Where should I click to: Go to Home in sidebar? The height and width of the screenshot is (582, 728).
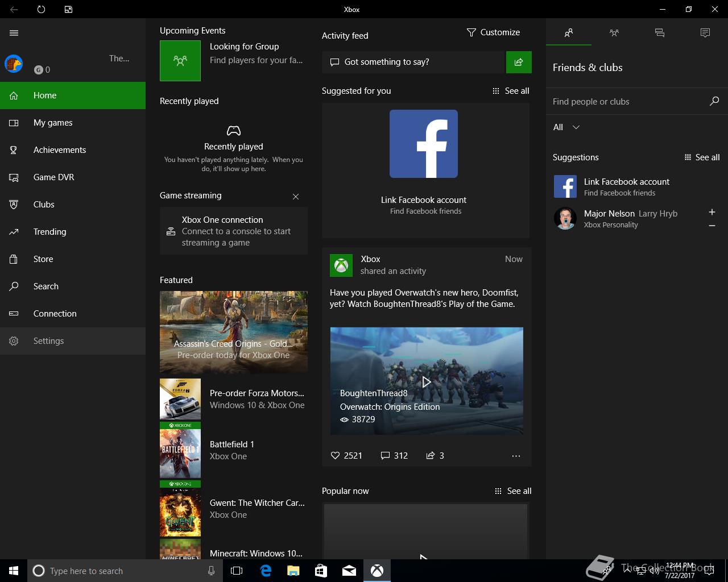pos(73,95)
